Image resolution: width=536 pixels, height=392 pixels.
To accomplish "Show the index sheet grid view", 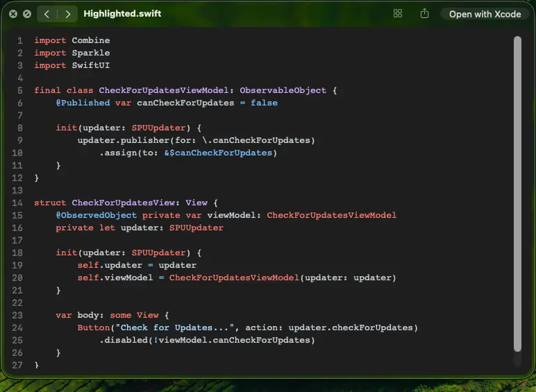I will [x=398, y=14].
